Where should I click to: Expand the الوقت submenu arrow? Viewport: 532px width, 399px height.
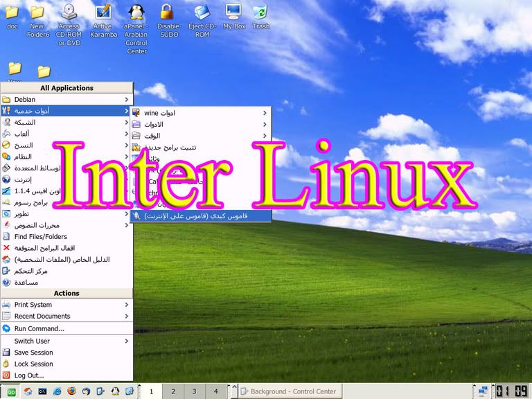pyautogui.click(x=265, y=136)
